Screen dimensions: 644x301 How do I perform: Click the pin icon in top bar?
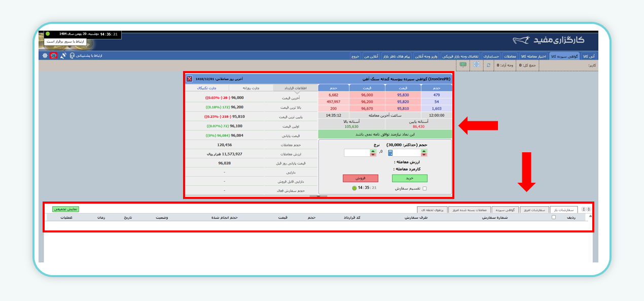[x=63, y=55]
